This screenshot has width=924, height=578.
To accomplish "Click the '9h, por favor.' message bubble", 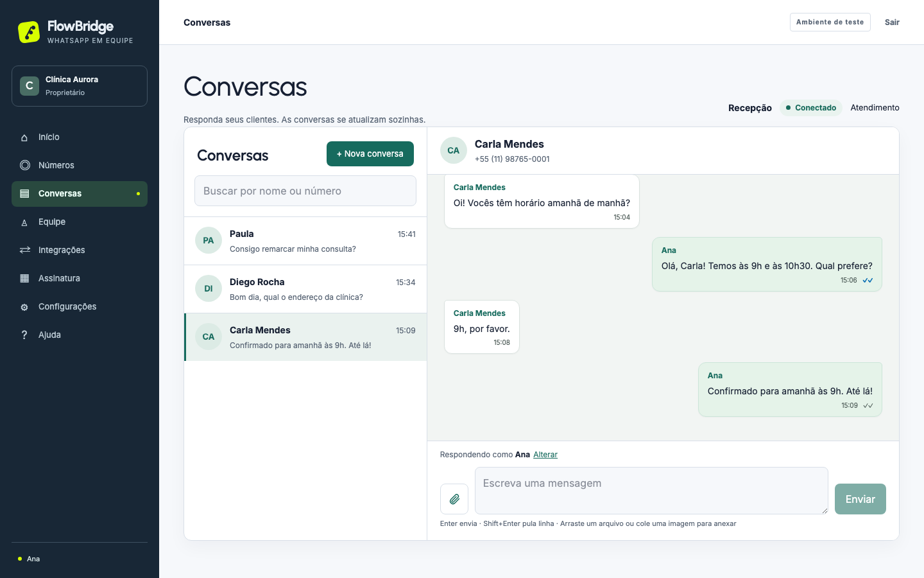I will click(x=482, y=327).
